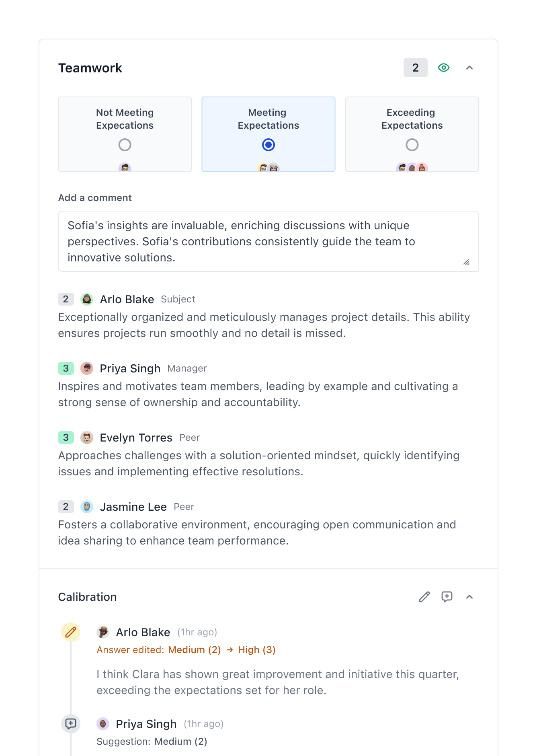Click Jasmine Lee's peer avatar

point(86,507)
